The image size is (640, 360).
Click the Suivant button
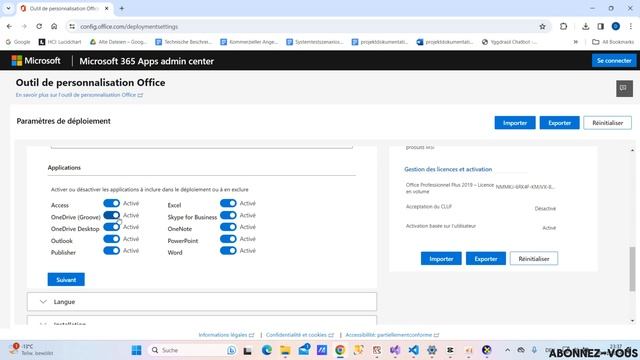pos(66,280)
